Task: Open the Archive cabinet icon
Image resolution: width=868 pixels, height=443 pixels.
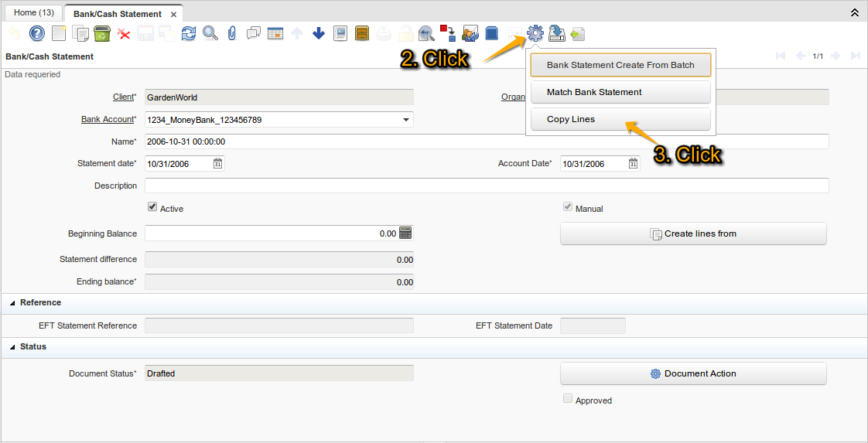Action: (x=361, y=34)
